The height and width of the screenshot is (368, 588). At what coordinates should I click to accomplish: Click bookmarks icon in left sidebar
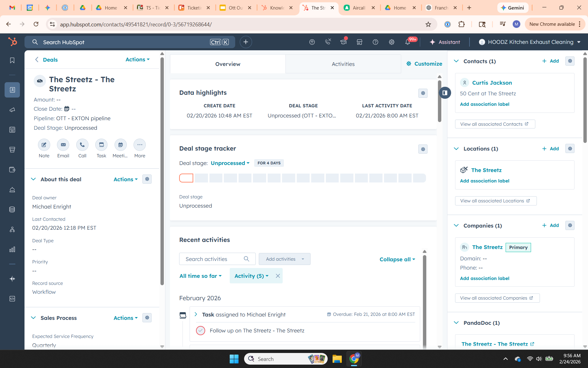(x=12, y=60)
